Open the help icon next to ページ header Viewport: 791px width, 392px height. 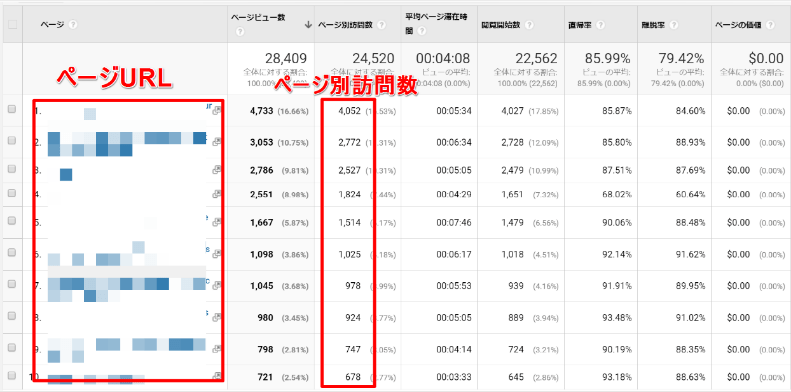click(73, 25)
